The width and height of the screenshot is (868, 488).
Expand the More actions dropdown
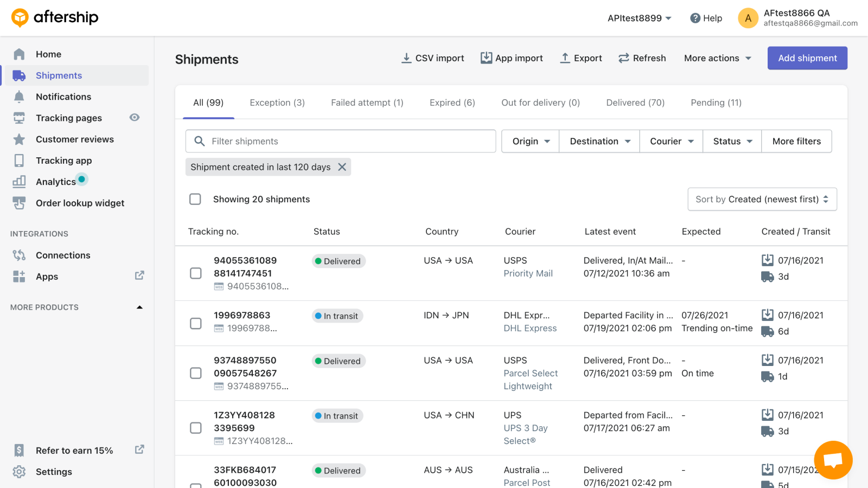717,58
